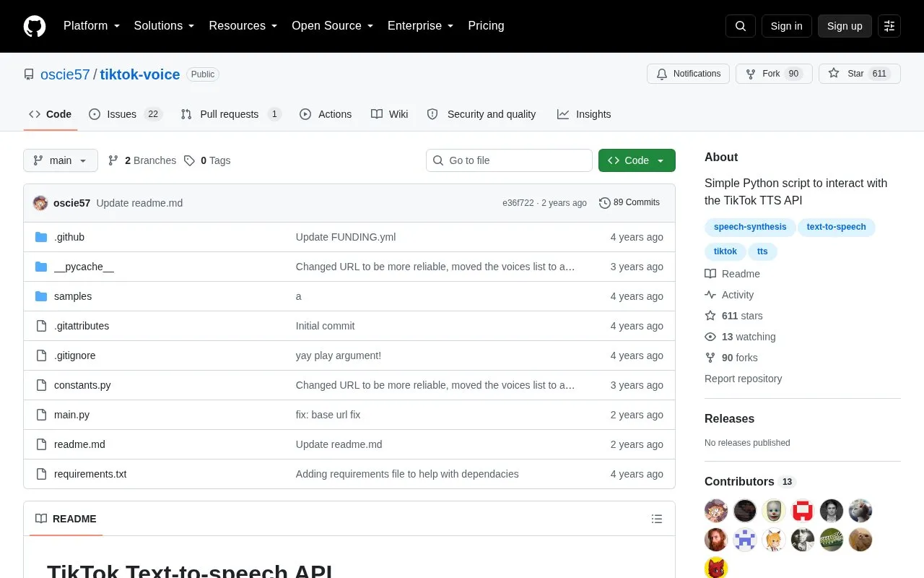
Task: Expand the Open Source menu
Action: click(x=333, y=26)
